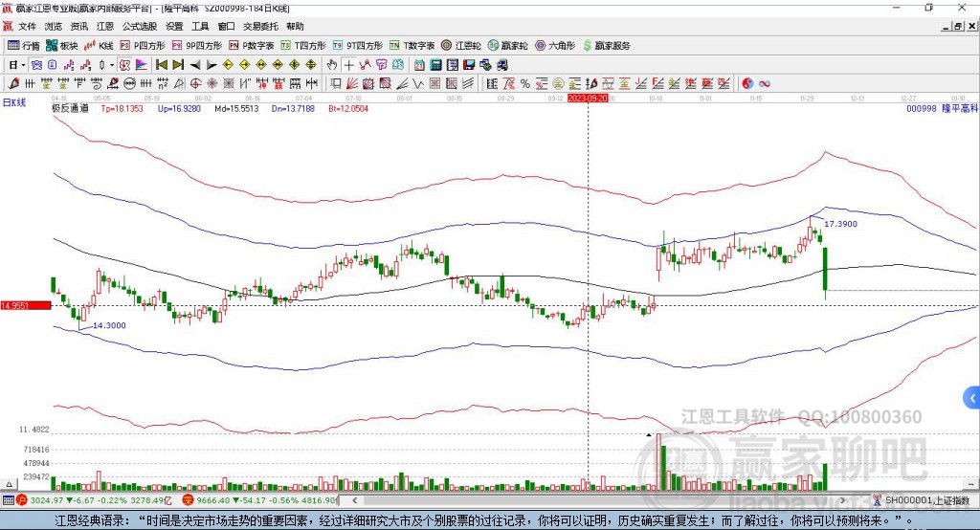Click the 14.9551 red price tag
This screenshot has width=980, height=530.
[26, 305]
